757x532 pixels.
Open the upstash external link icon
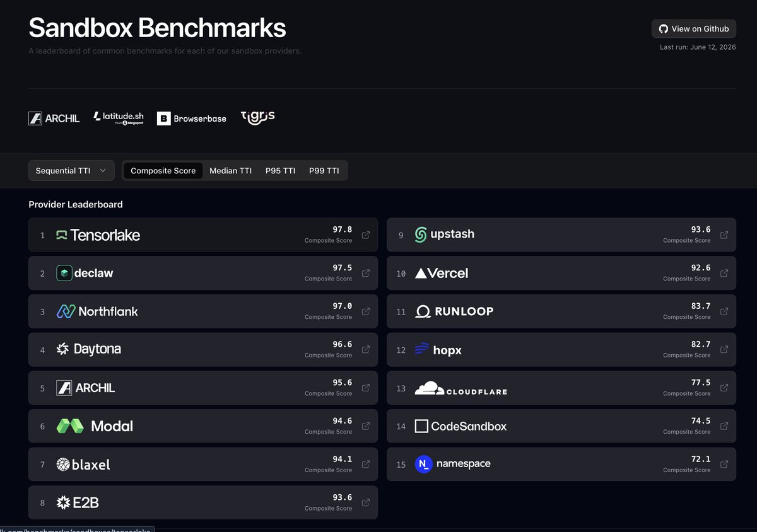[724, 235]
